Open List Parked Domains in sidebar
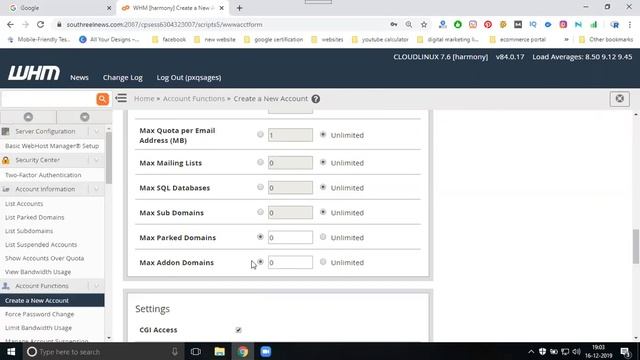Viewport: 640px width, 360px height. (35, 218)
